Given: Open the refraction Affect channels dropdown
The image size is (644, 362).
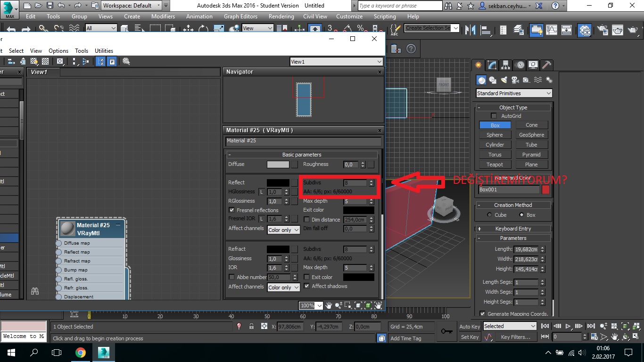Looking at the screenshot, I should click(x=283, y=287).
